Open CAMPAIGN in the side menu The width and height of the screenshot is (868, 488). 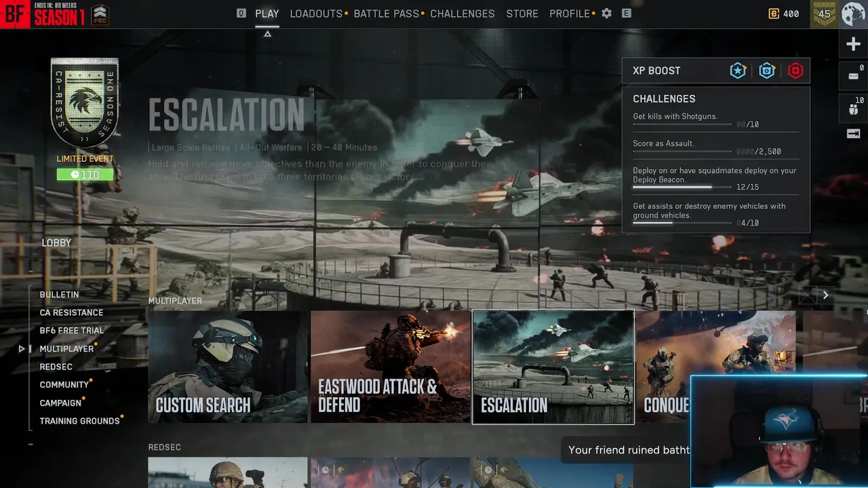60,403
